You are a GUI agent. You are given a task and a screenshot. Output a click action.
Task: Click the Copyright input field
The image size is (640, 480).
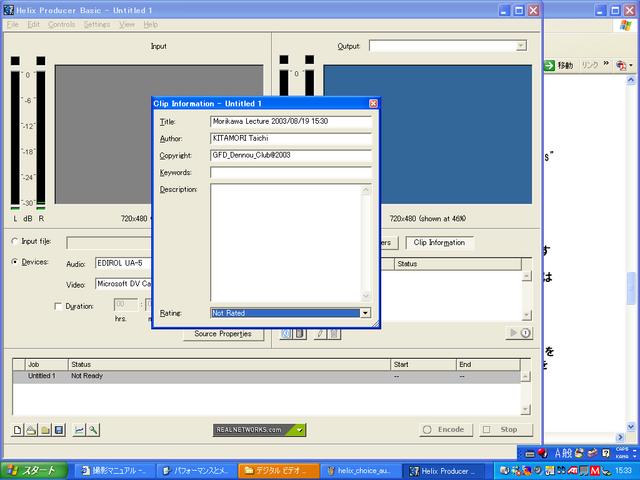pos(291,156)
